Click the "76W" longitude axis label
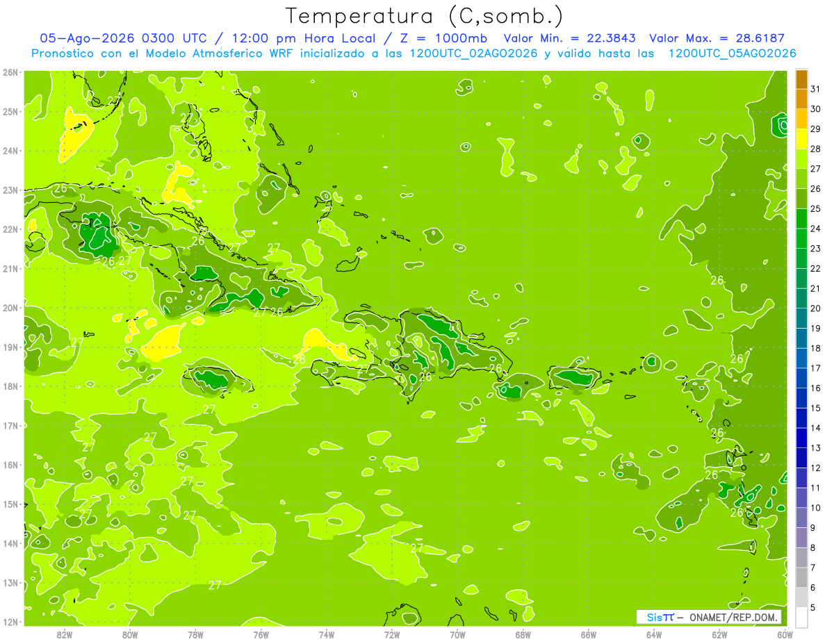This screenshot has width=834, height=644. coord(261,634)
